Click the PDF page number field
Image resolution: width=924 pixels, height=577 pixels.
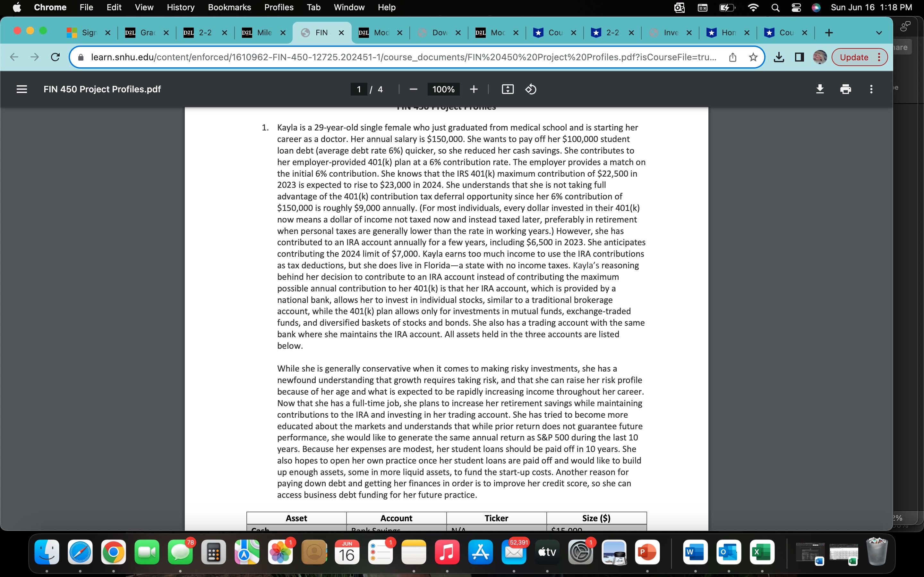tap(358, 89)
